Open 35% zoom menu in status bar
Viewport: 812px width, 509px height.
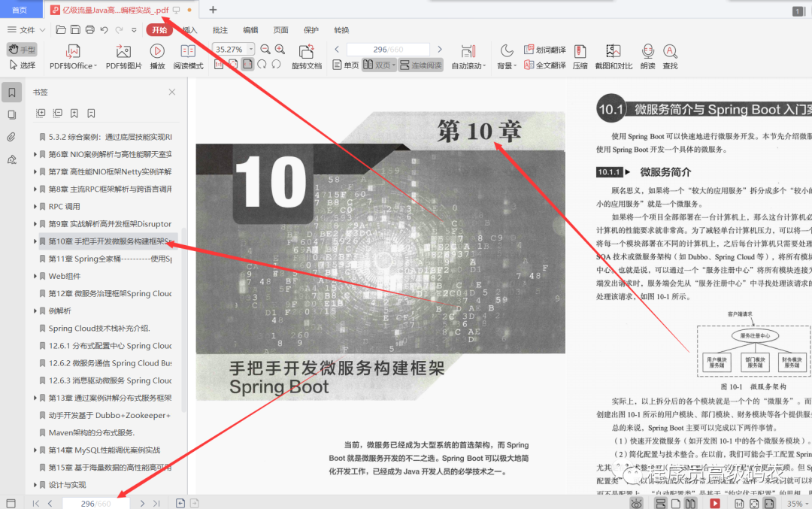[x=798, y=503]
